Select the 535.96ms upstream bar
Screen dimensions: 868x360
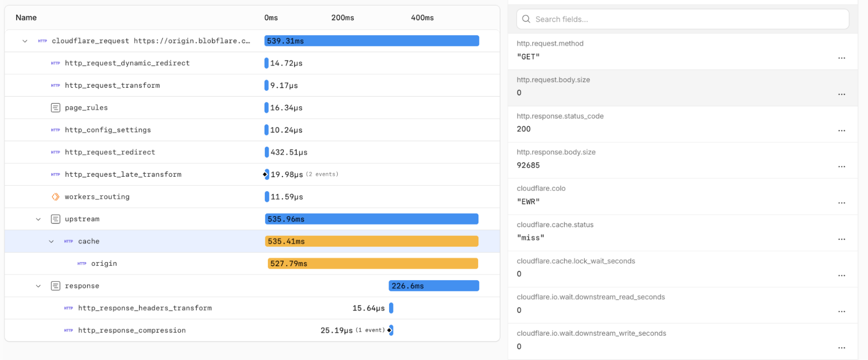(372, 219)
